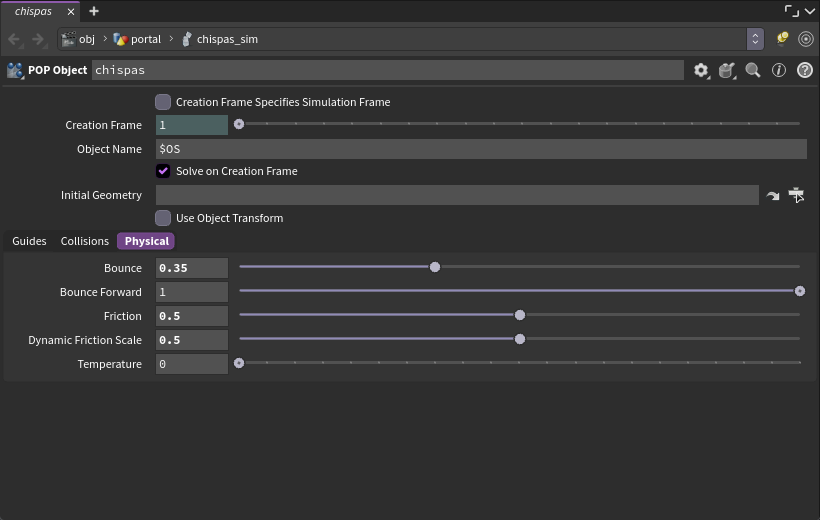The height and width of the screenshot is (520, 820).
Task: Toggle the pin pane icon
Action: [x=782, y=39]
